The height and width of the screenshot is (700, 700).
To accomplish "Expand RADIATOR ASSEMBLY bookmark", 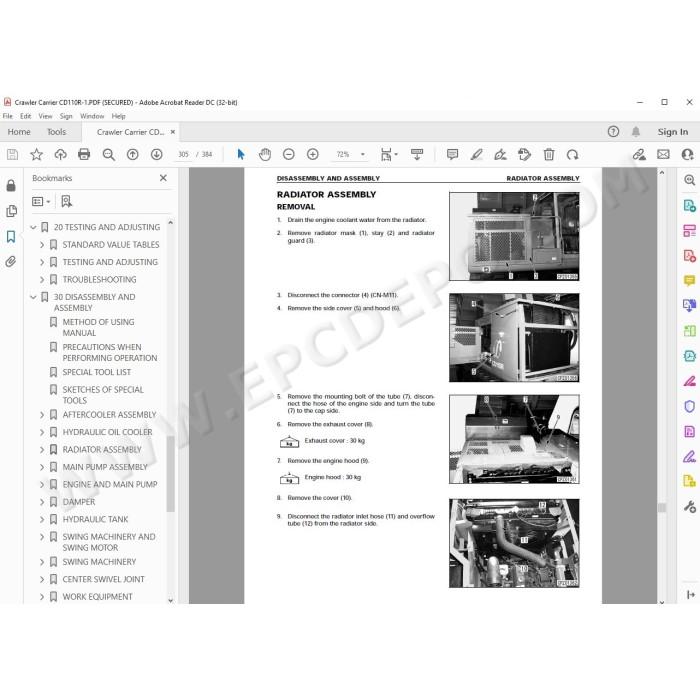I will point(42,450).
